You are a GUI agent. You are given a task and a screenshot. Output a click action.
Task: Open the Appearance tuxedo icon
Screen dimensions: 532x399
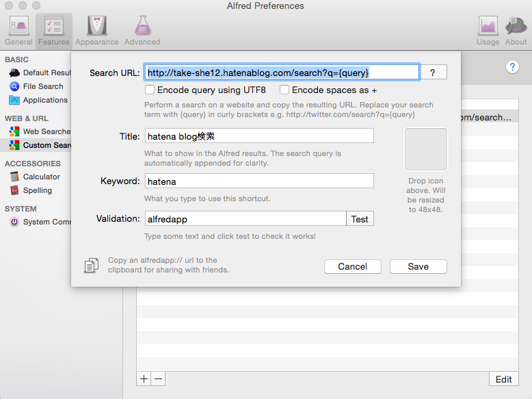(96, 26)
